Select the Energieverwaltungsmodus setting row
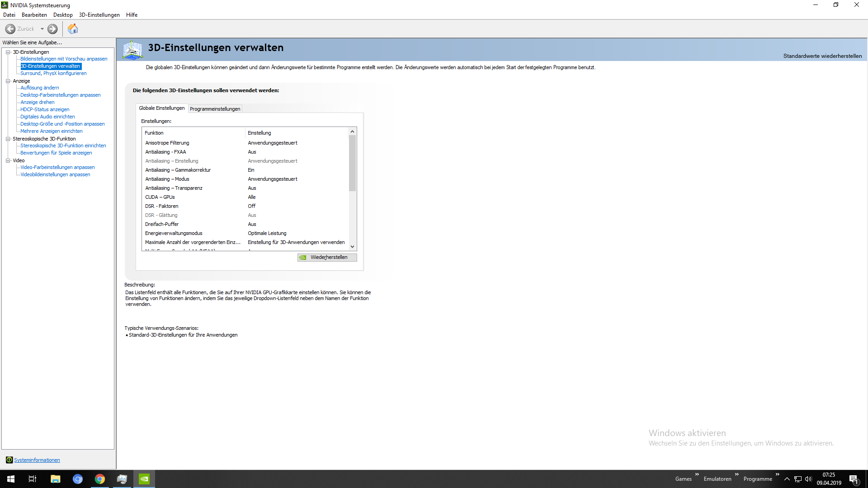The image size is (868, 488). coord(174,233)
